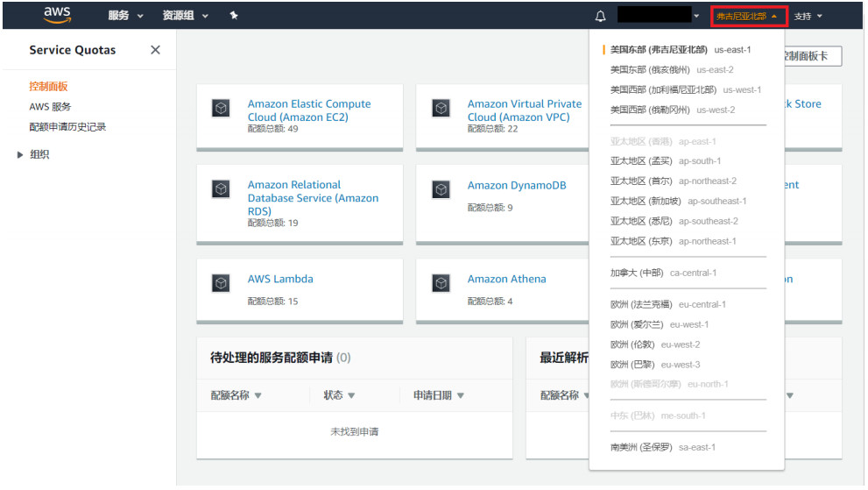Click the AWS logo
Image resolution: width=868 pixels, height=490 pixels.
58,16
